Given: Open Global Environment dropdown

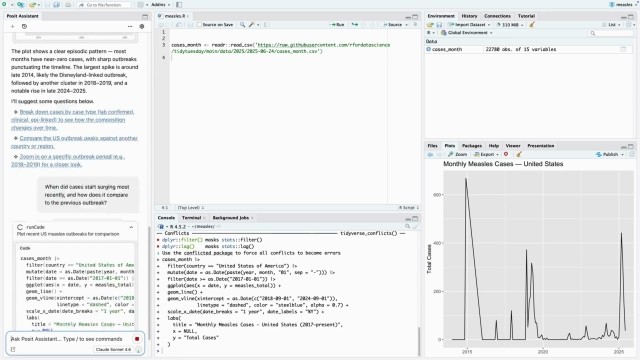Looking at the screenshot, I should [x=467, y=33].
